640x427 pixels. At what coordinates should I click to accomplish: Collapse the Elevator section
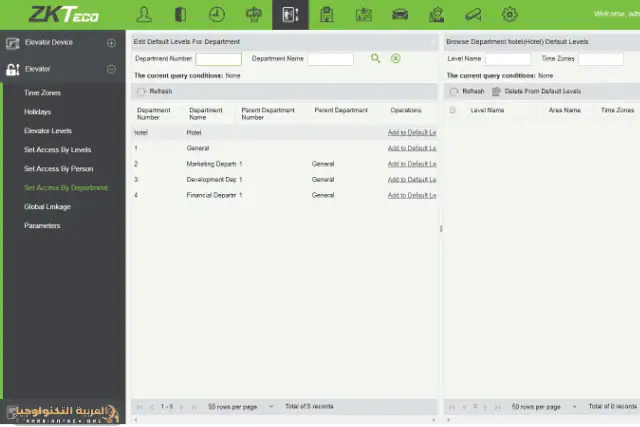click(x=111, y=69)
